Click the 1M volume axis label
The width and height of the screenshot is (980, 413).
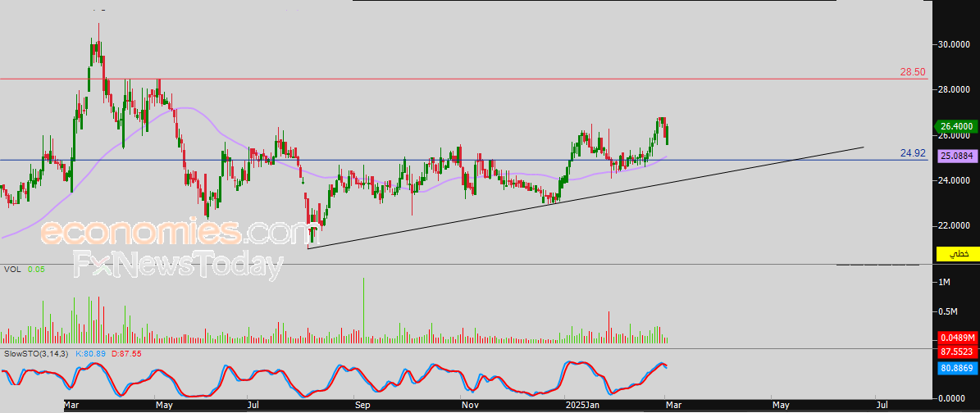pyautogui.click(x=945, y=283)
